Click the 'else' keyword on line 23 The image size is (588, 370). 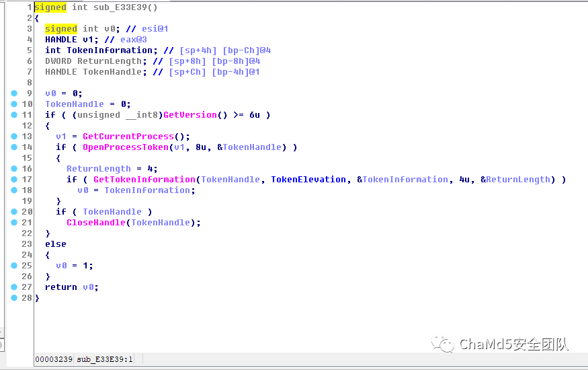click(x=56, y=244)
